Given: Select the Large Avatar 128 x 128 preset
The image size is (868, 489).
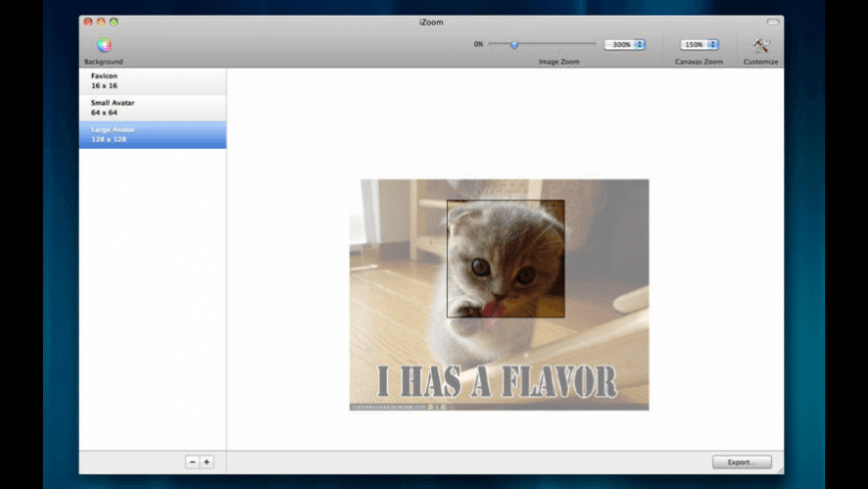Looking at the screenshot, I should coord(153,135).
